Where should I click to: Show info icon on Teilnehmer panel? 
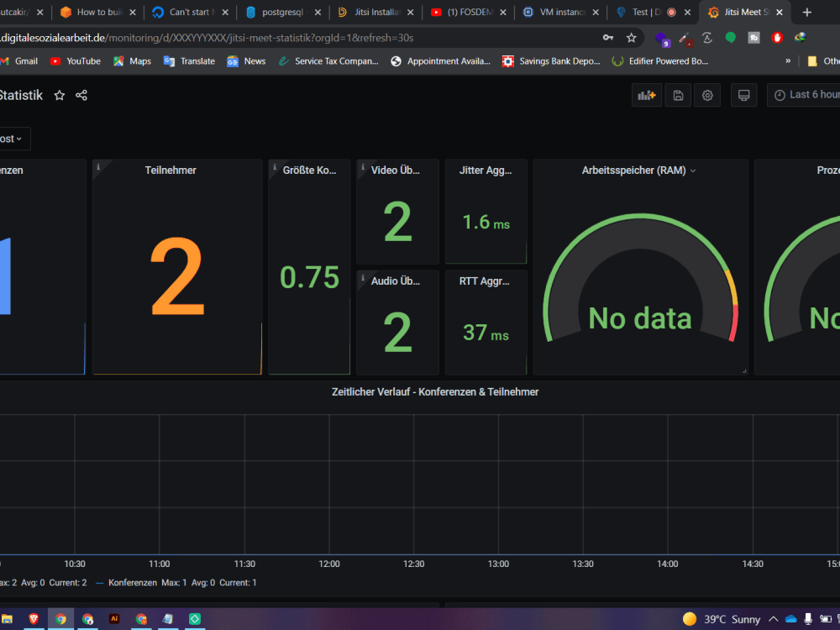[98, 167]
